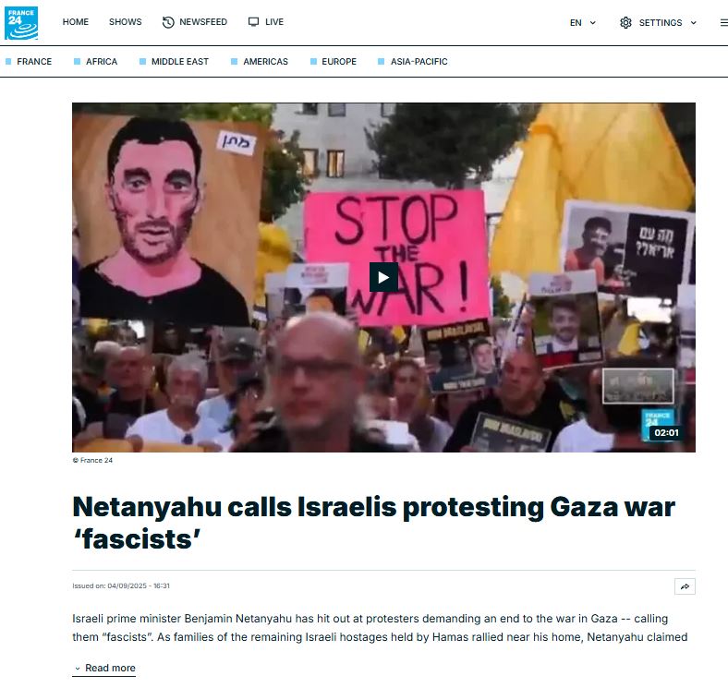Open the Shows menu item
The width and height of the screenshot is (728, 700).
[x=126, y=22]
